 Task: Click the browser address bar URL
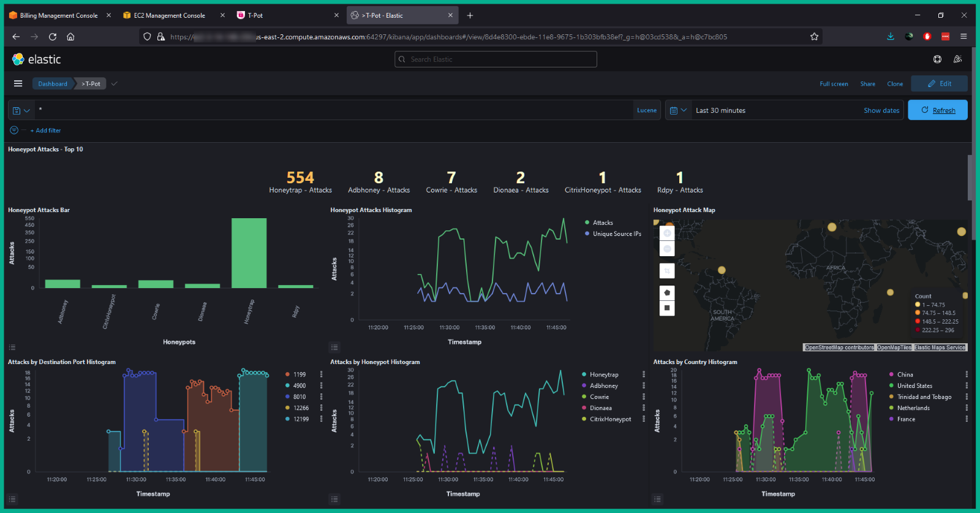448,37
